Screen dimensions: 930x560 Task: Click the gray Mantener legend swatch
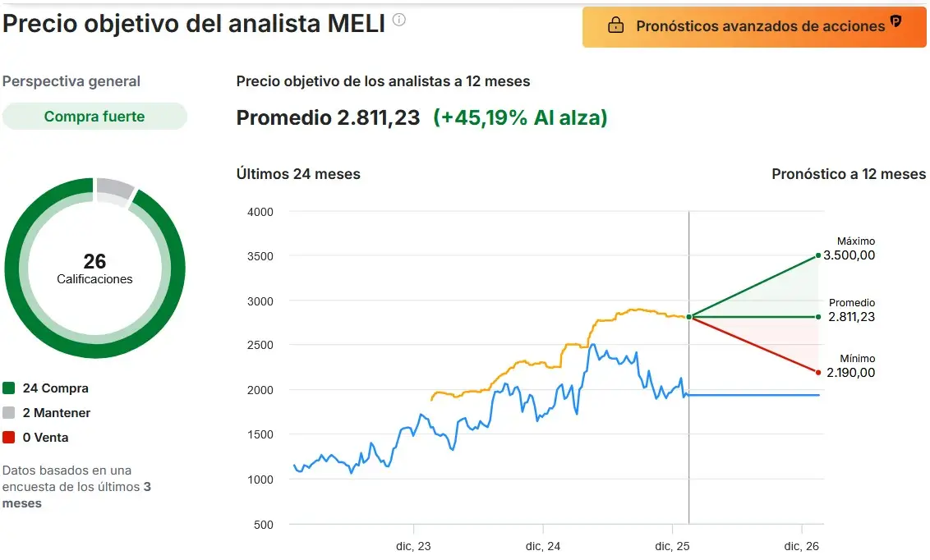[x=9, y=413]
